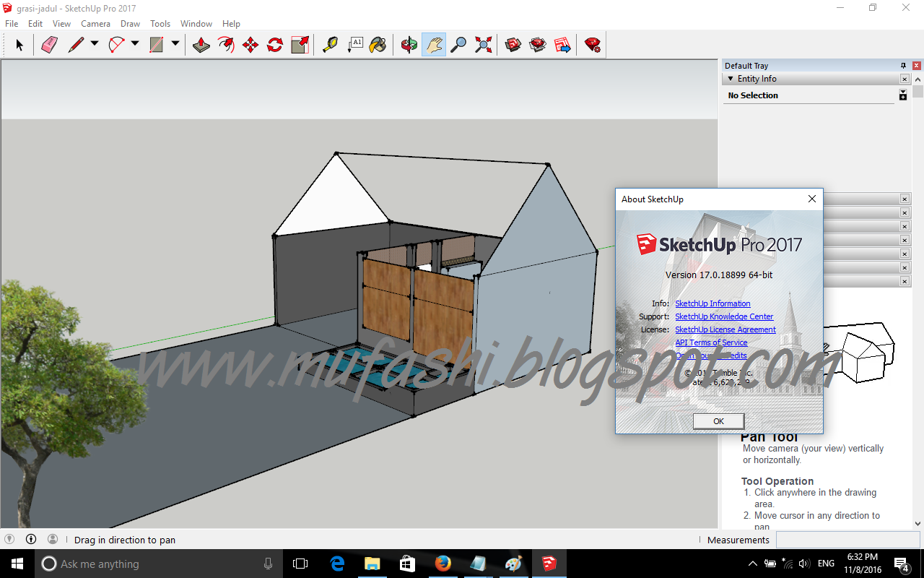The height and width of the screenshot is (578, 924).
Task: Pick the Select arrow tool
Action: coord(19,45)
